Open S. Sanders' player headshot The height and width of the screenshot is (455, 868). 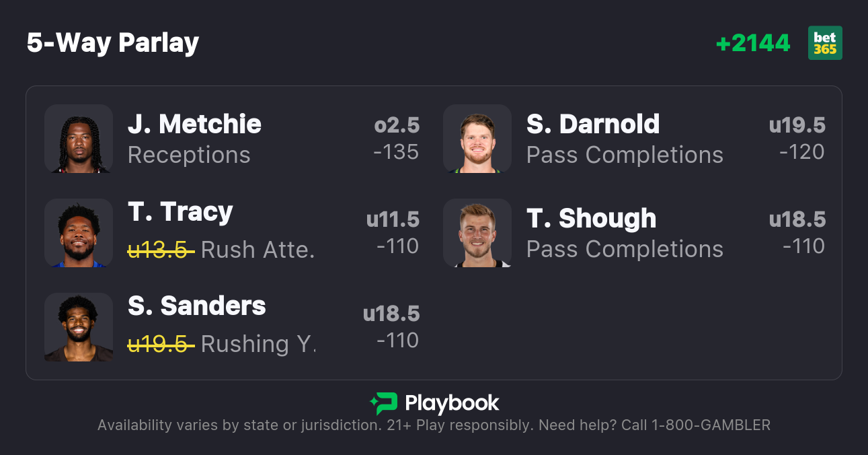tap(79, 327)
